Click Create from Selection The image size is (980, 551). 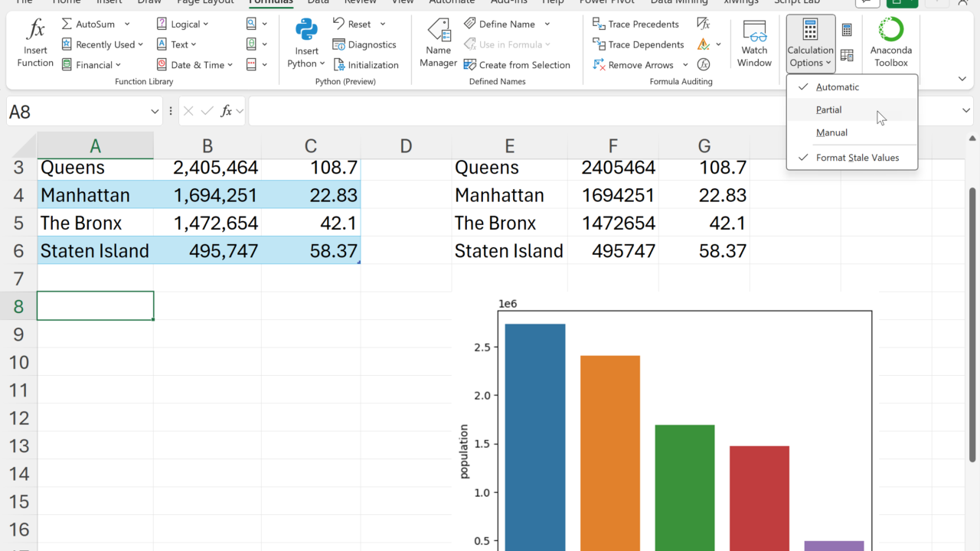(x=517, y=65)
